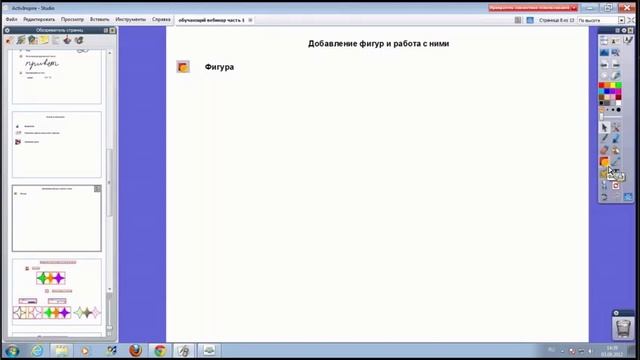This screenshot has height=360, width=640.
Task: Go to Next Page in toolbox
Action: click(616, 64)
